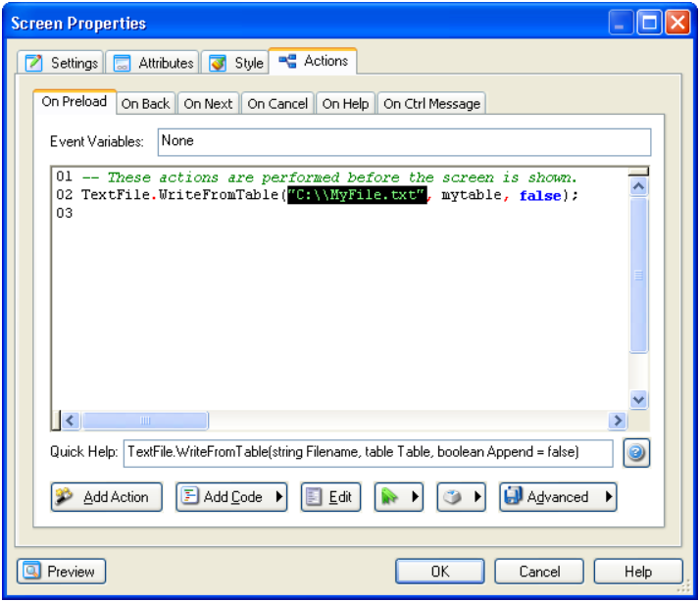This screenshot has height=602, width=700.
Task: Minimize the Screen Properties window
Action: click(x=621, y=23)
